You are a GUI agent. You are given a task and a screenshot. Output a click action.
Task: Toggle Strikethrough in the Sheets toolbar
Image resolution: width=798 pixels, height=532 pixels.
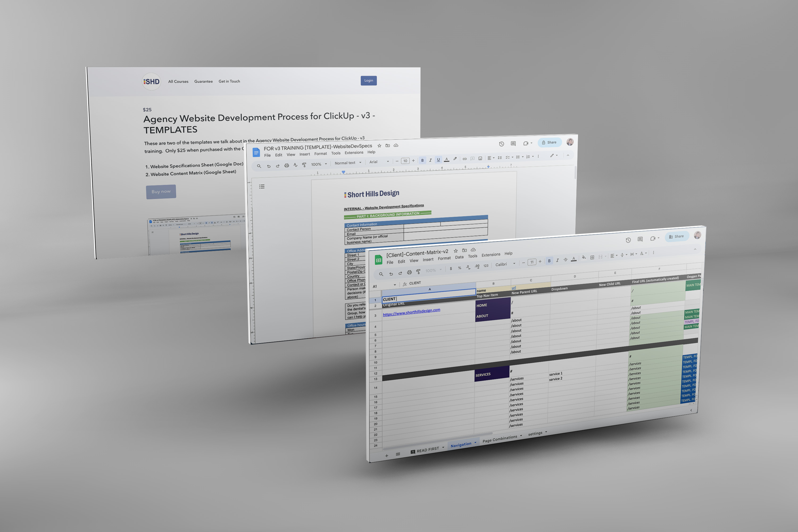click(565, 260)
